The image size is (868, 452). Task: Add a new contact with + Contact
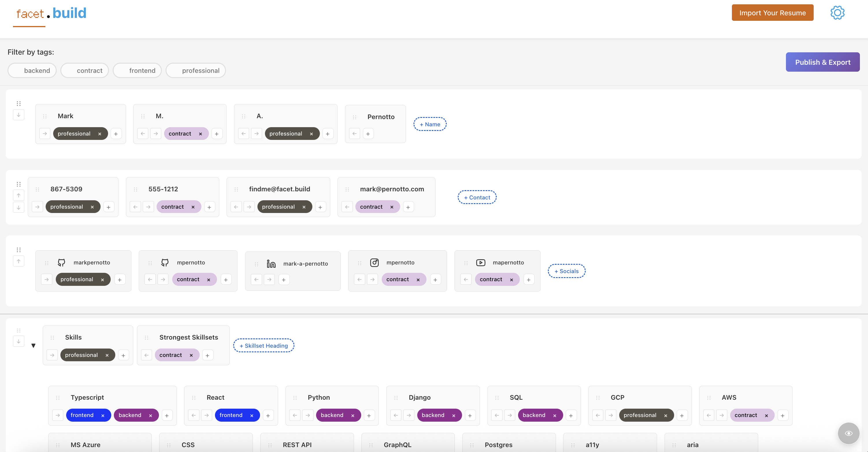[477, 197]
